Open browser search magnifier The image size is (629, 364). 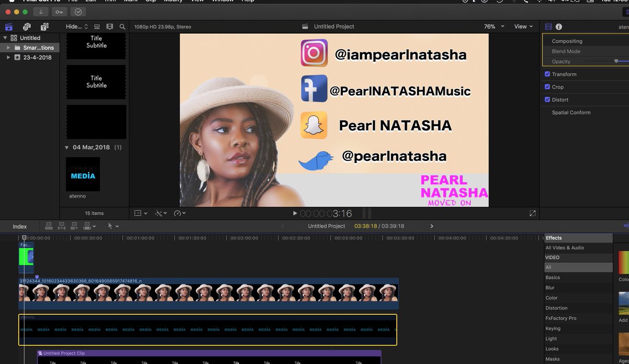click(122, 27)
